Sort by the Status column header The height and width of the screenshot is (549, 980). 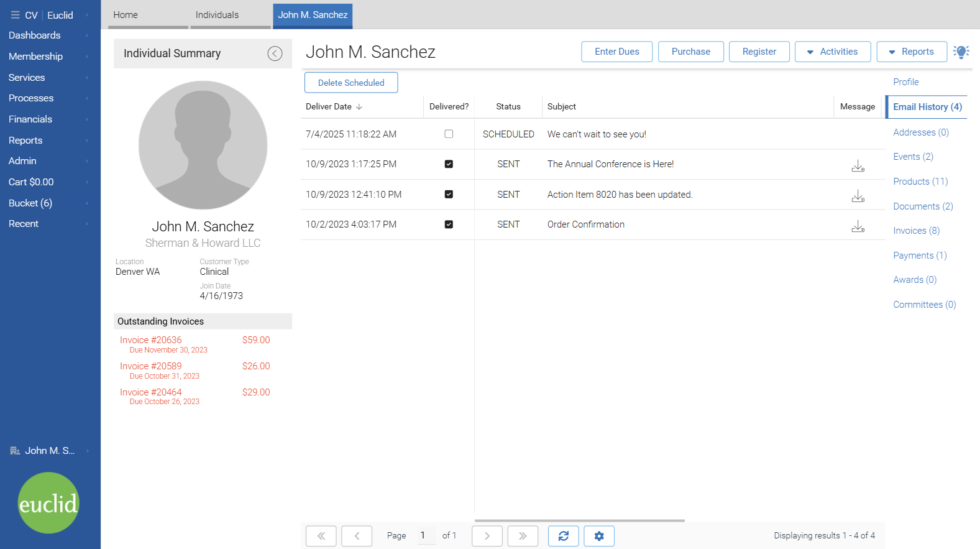tap(508, 107)
